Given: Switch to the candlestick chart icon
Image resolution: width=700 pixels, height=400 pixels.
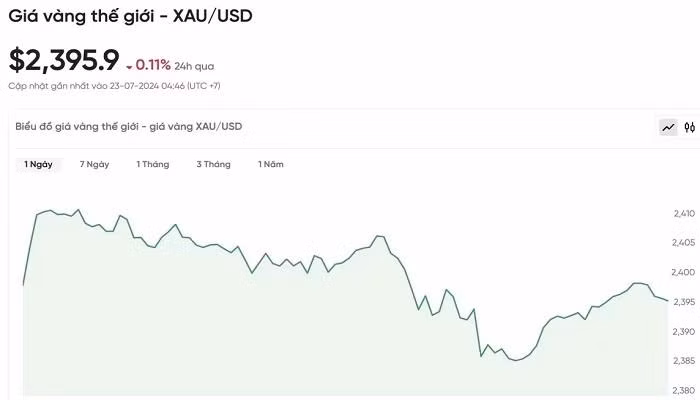Looking at the screenshot, I should click(x=689, y=127).
